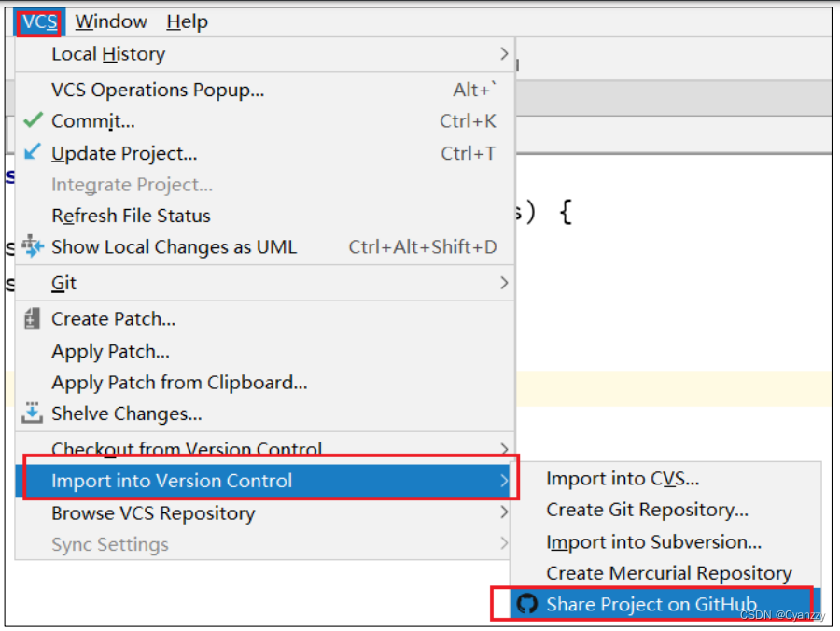Click Refresh File Status
This screenshot has height=631, width=840.
click(265, 216)
